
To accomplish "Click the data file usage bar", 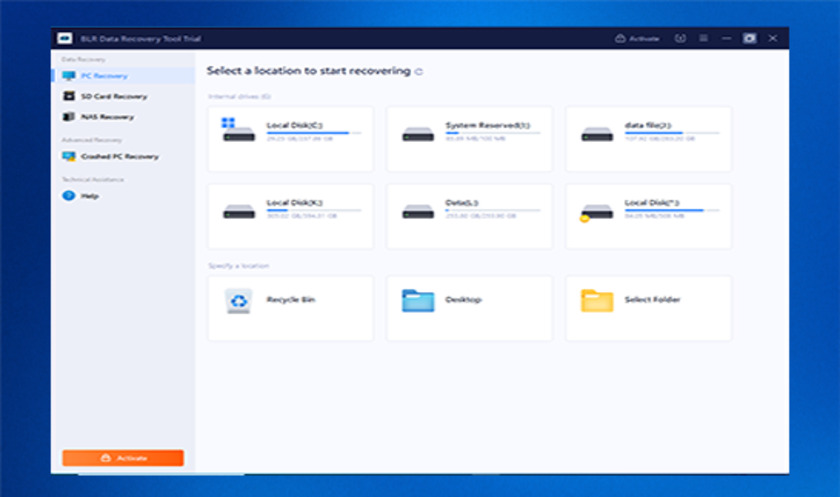I will point(672,133).
